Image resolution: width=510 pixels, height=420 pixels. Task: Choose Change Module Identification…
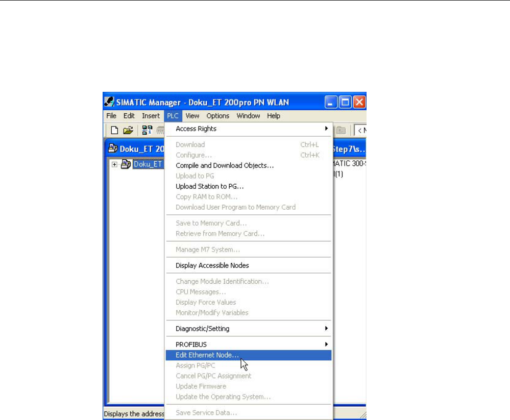tap(249, 281)
